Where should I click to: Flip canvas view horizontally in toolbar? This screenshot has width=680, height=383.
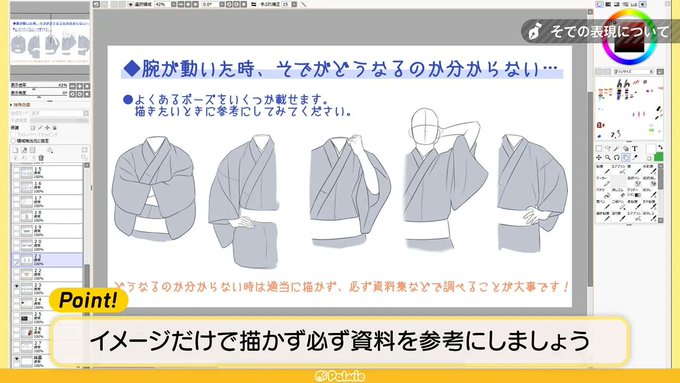coord(254,4)
